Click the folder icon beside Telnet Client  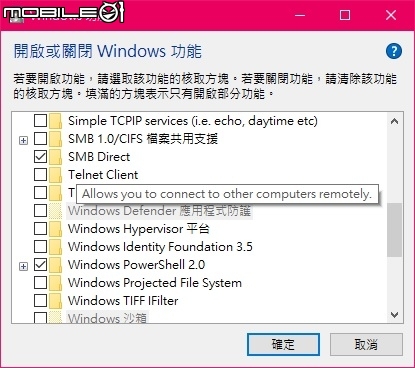(x=55, y=174)
